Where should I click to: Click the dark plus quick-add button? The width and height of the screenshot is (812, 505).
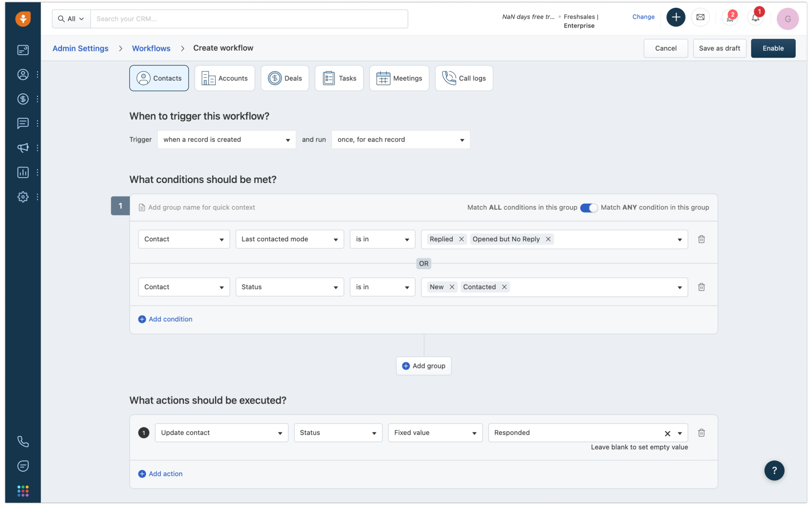coord(676,17)
